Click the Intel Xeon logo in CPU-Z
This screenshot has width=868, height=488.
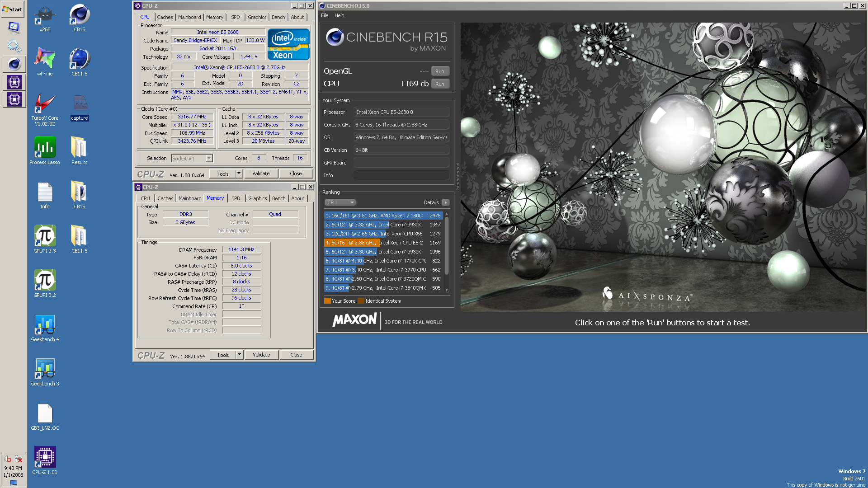pos(288,44)
